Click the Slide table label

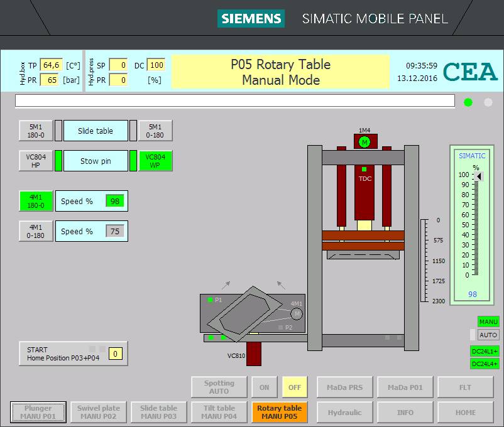pos(96,131)
